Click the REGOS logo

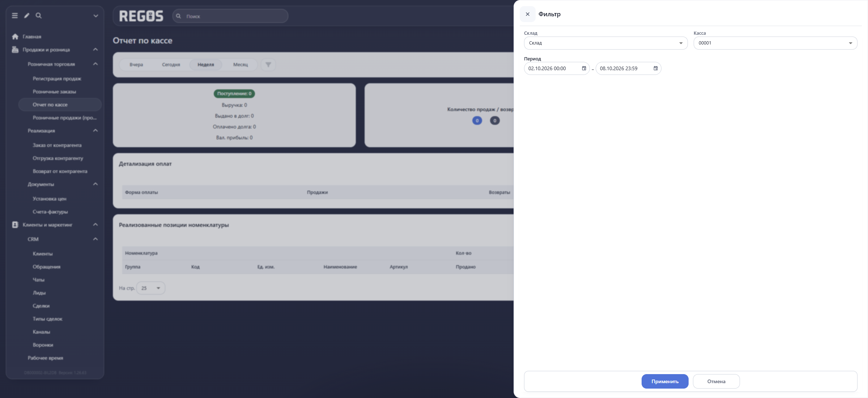click(x=141, y=16)
